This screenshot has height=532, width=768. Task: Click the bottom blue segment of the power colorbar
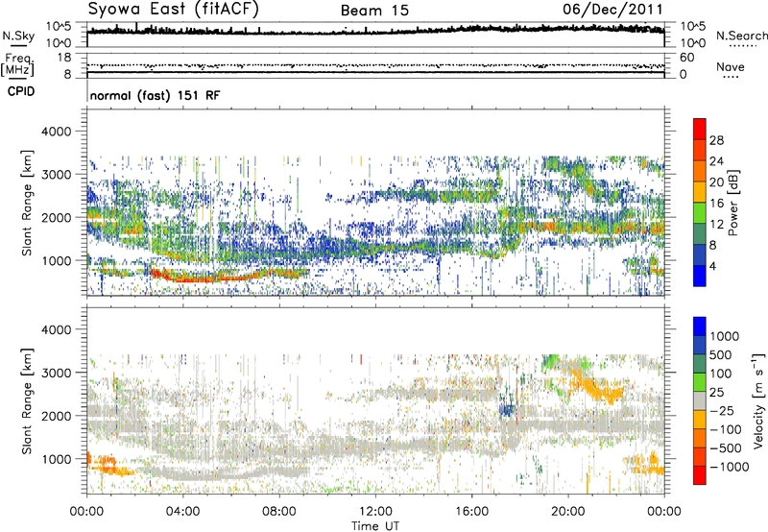(x=700, y=276)
